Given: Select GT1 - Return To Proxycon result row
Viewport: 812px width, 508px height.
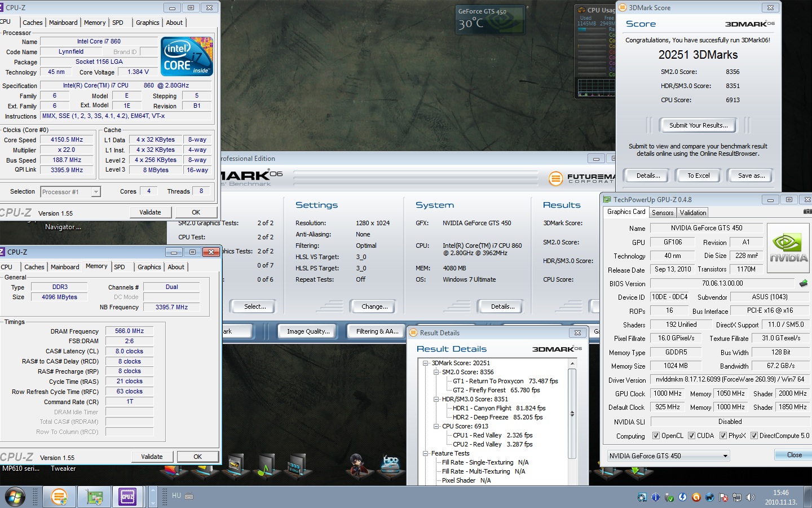Looking at the screenshot, I should pyautogui.click(x=505, y=381).
